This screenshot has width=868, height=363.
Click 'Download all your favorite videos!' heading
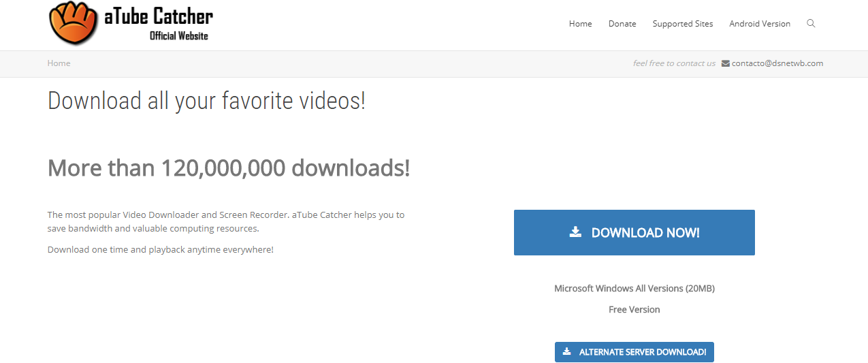tap(206, 101)
